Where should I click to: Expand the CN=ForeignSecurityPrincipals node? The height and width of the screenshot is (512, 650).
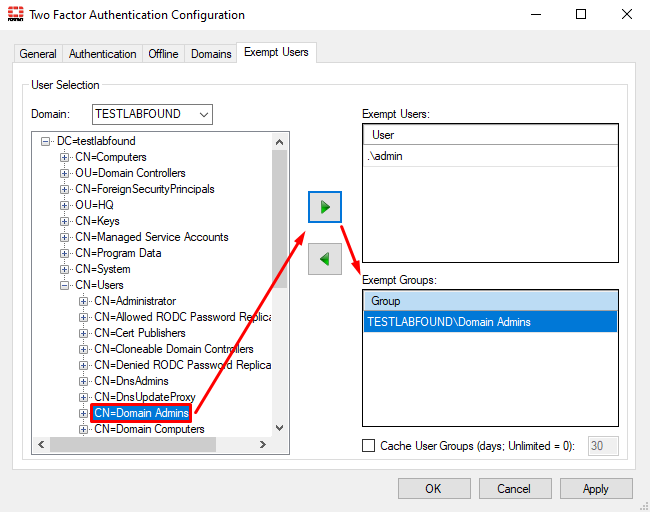tap(64, 189)
